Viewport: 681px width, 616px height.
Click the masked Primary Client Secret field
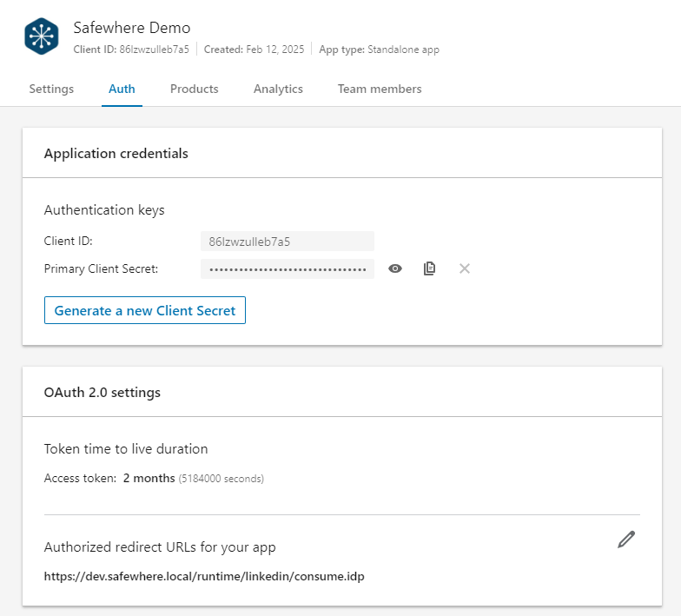[x=287, y=268]
